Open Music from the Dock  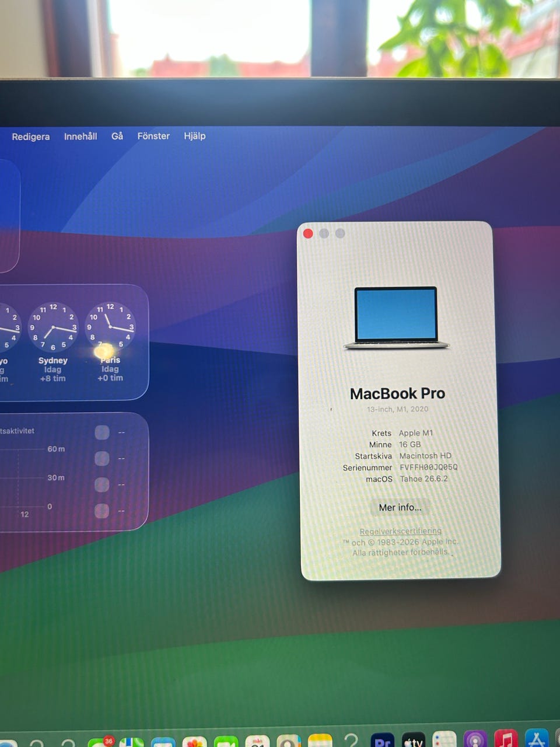coord(506,739)
